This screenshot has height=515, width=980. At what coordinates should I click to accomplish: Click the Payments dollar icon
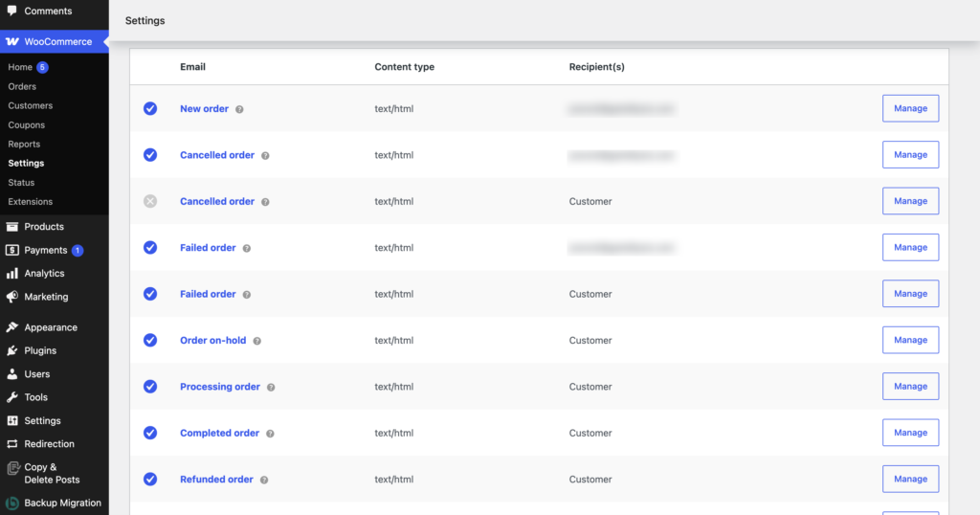click(11, 250)
